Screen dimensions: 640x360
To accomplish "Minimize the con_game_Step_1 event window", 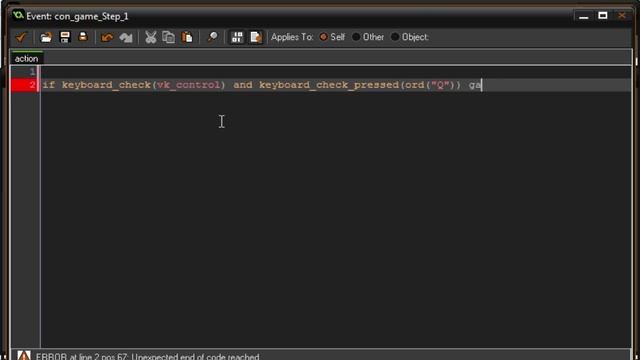I will (x=584, y=16).
